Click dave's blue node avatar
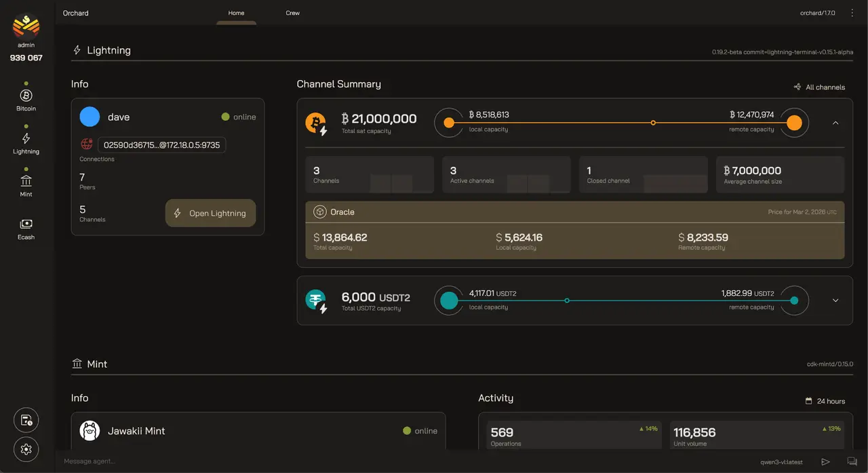This screenshot has height=473, width=868. point(90,117)
